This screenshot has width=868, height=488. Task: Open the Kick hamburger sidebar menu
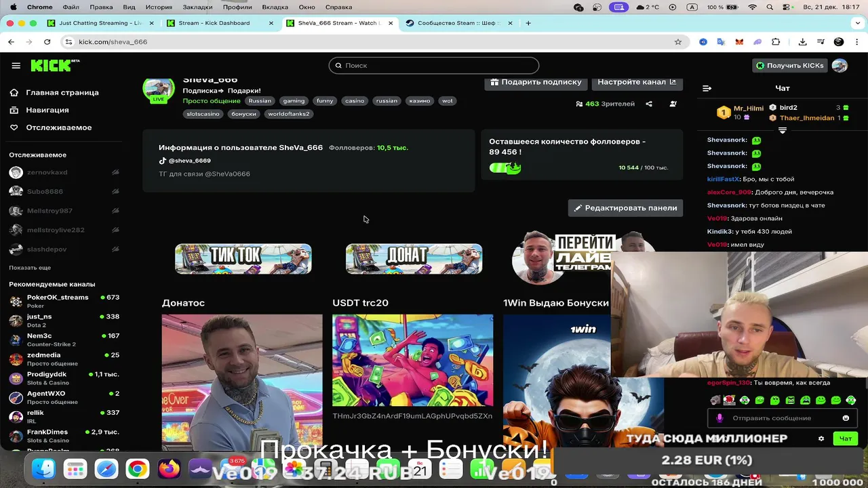pyautogui.click(x=16, y=66)
